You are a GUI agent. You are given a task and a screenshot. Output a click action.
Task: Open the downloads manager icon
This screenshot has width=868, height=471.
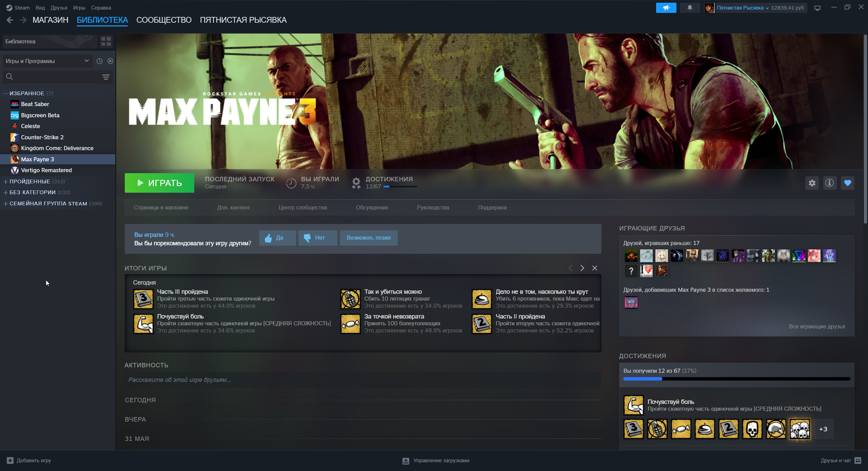tap(406, 461)
